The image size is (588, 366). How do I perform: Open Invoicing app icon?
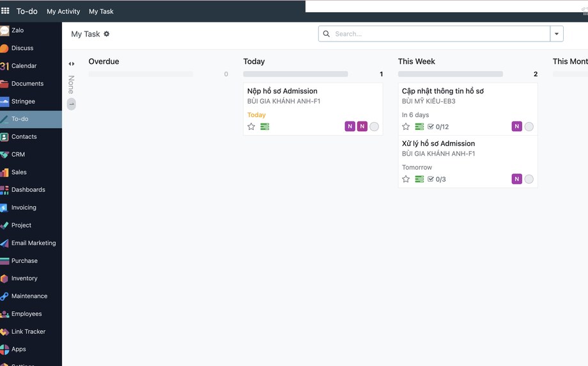[x=4, y=207]
